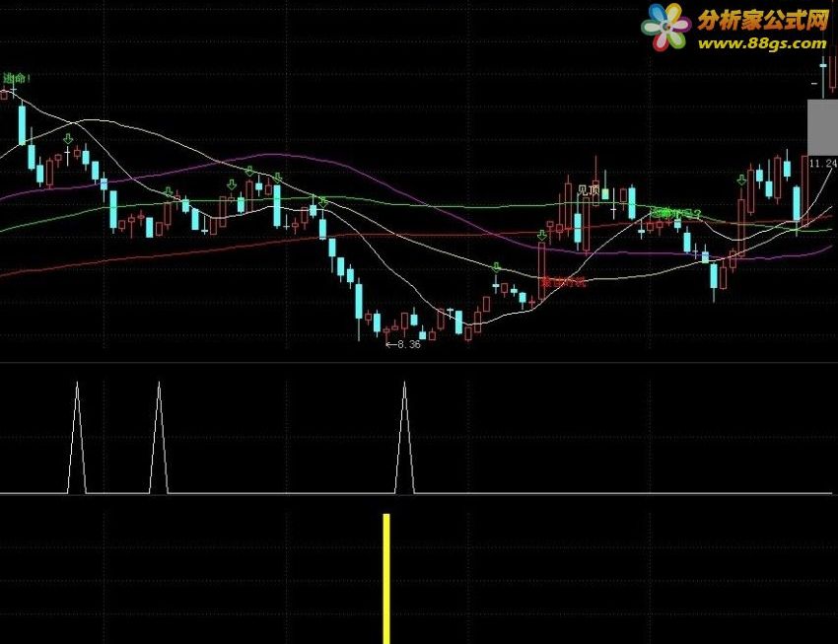Click the '11.24' price label
The image size is (838, 644).
point(822,164)
